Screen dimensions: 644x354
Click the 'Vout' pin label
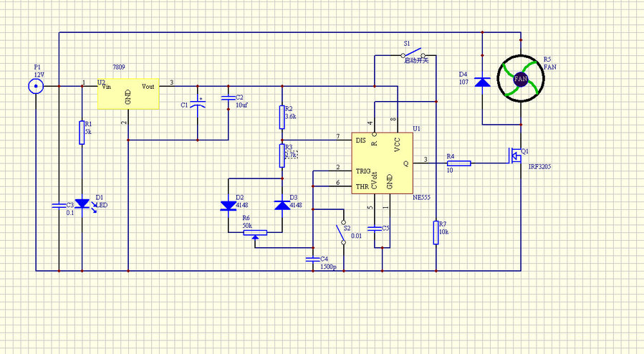click(148, 86)
